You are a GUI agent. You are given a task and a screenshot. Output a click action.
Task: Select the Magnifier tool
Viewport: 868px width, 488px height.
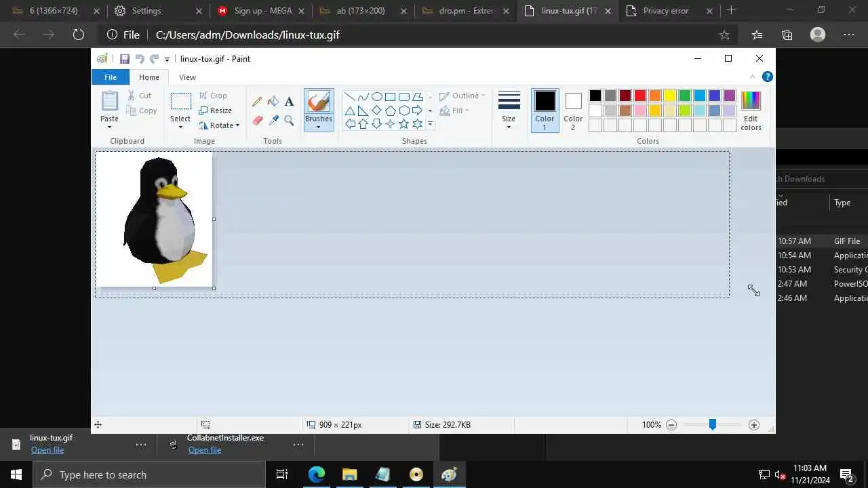click(289, 121)
